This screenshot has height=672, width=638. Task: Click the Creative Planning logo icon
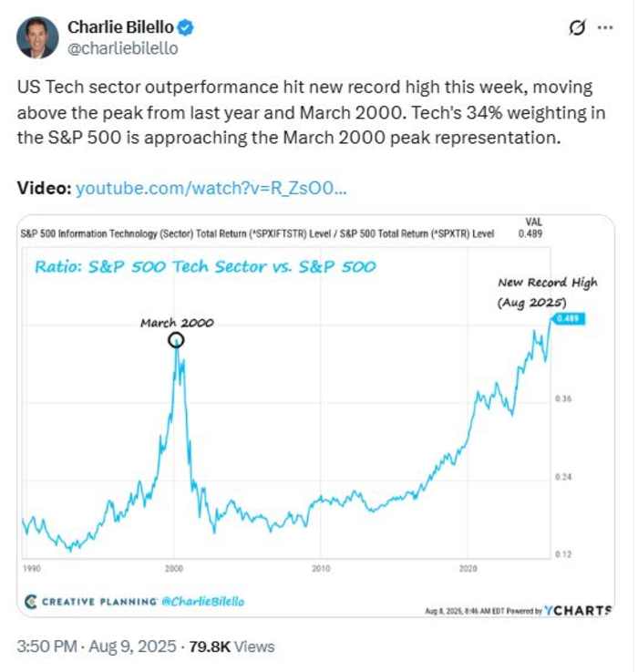pyautogui.click(x=30, y=602)
